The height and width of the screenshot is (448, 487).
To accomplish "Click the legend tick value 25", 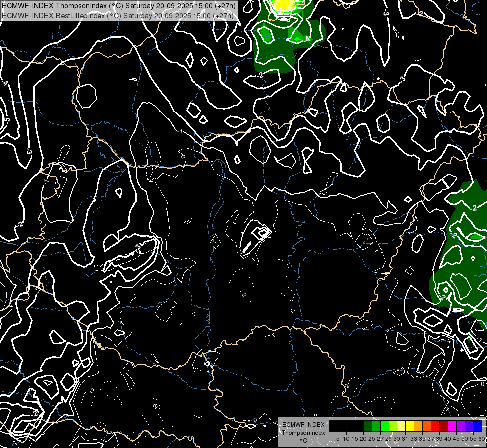I will [x=372, y=439].
